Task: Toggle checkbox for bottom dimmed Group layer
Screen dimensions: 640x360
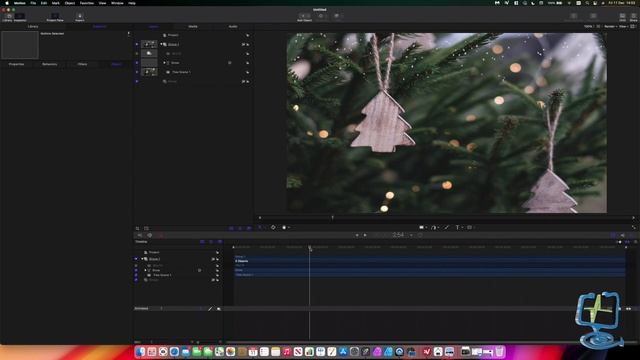Action: pyautogui.click(x=137, y=81)
